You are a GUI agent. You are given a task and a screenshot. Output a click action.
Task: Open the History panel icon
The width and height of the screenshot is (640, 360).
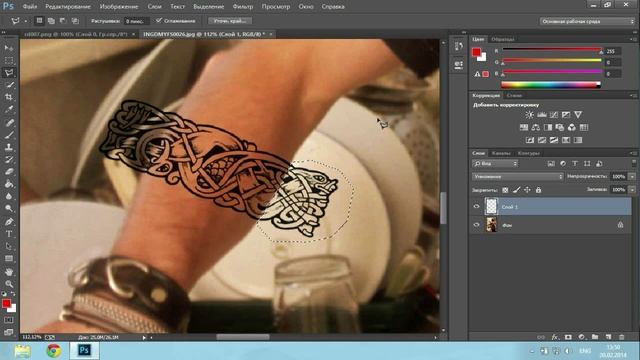click(458, 47)
